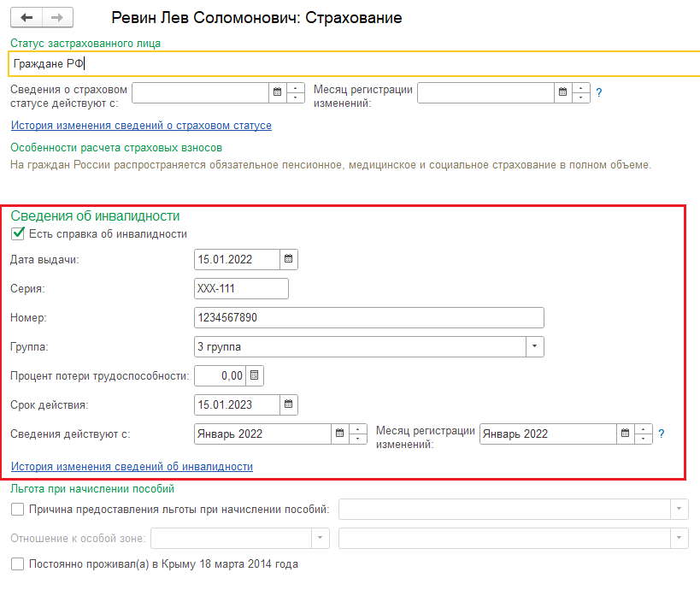Click help question mark near disability registration month
This screenshot has width=700, height=590.
(662, 434)
